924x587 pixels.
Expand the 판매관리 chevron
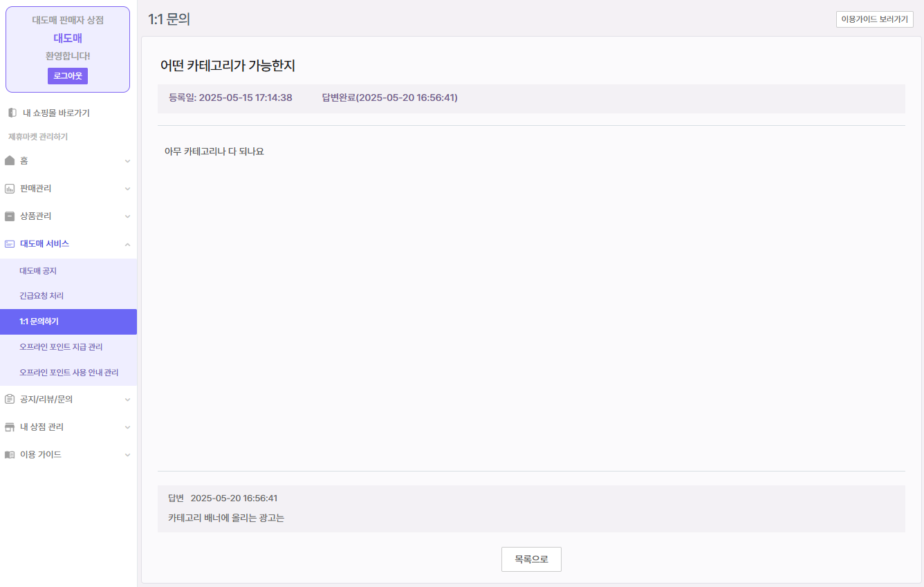click(127, 189)
